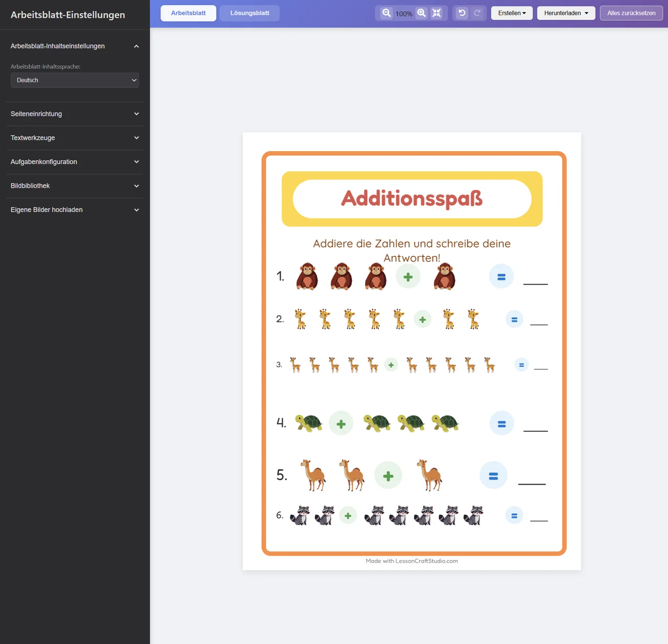Click the first deer in row 3
The width and height of the screenshot is (668, 644).
[295, 365]
